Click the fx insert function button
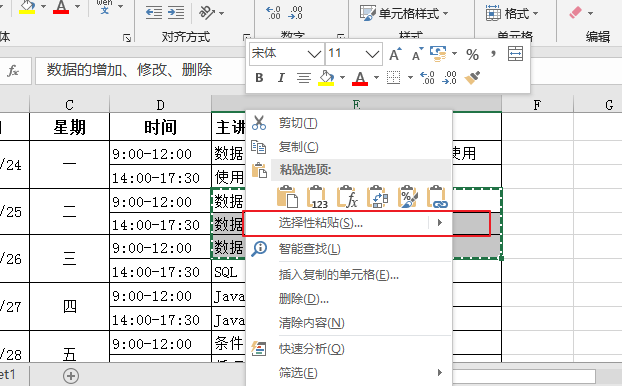 pyautogui.click(x=13, y=71)
